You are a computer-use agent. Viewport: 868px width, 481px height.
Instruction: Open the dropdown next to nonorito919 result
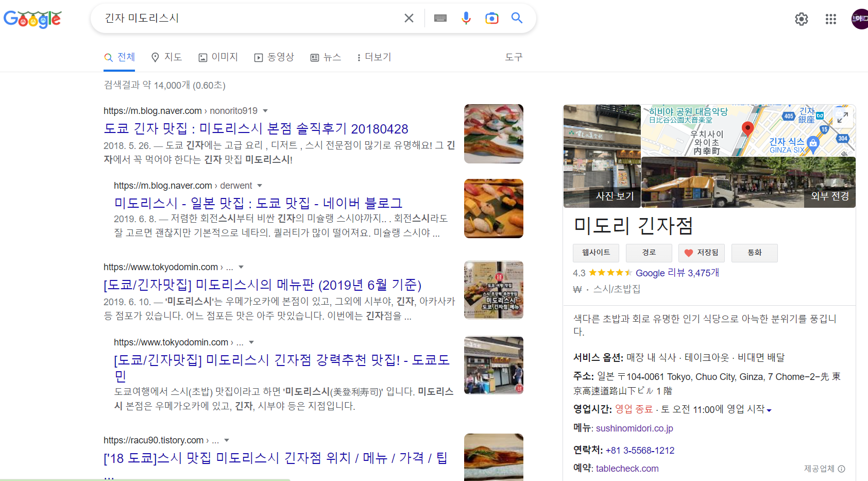pos(265,110)
